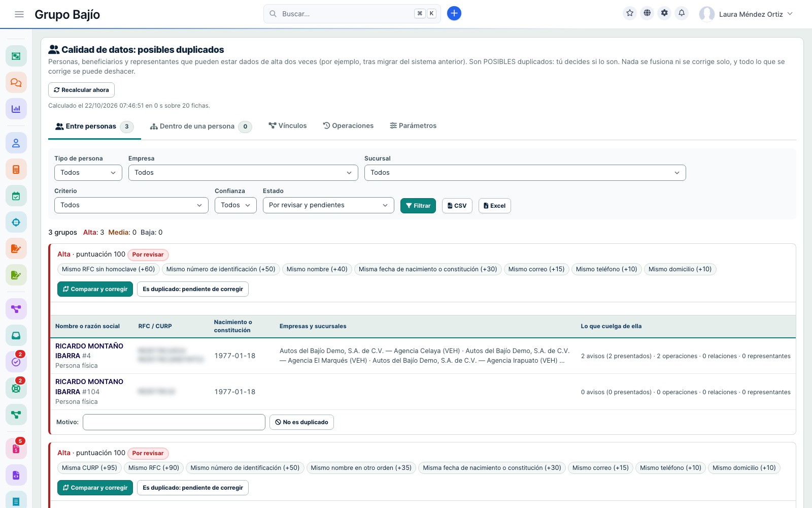The height and width of the screenshot is (508, 812).
Task: Open the green lifebuoy sidebar icon
Action: point(16,388)
